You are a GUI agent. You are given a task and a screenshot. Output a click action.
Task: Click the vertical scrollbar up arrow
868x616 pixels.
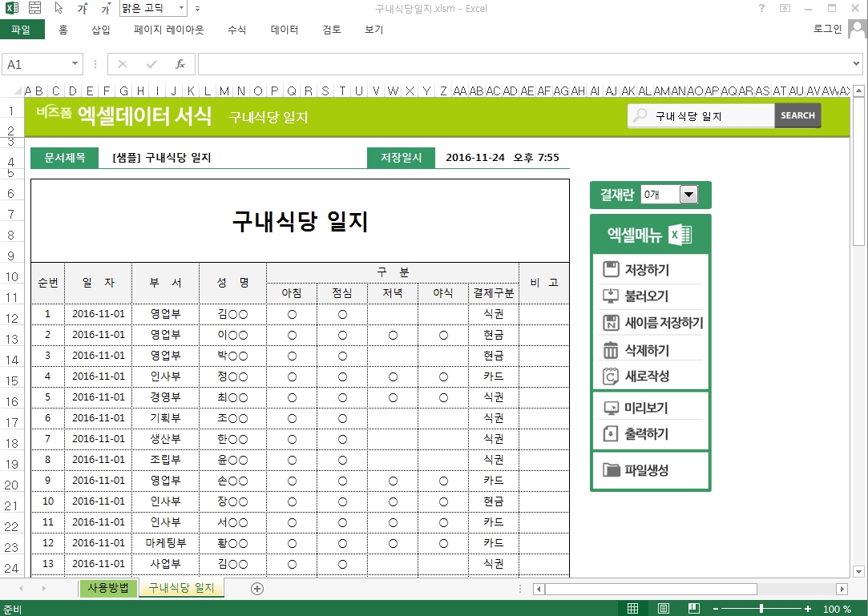(x=858, y=91)
